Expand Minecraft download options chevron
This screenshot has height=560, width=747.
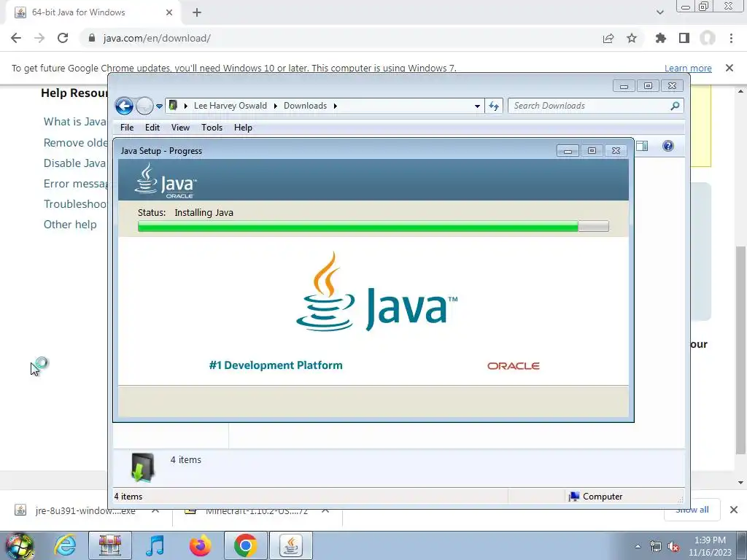click(x=325, y=510)
